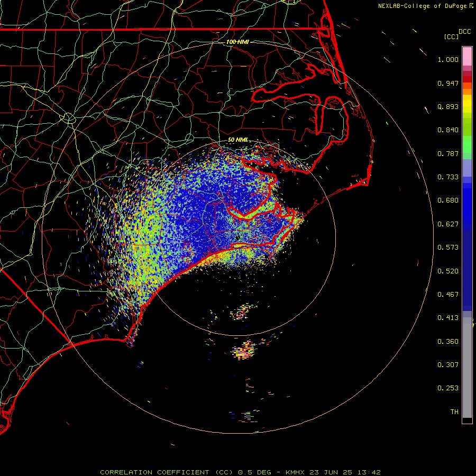Click the 0.253 scale value

448,388
